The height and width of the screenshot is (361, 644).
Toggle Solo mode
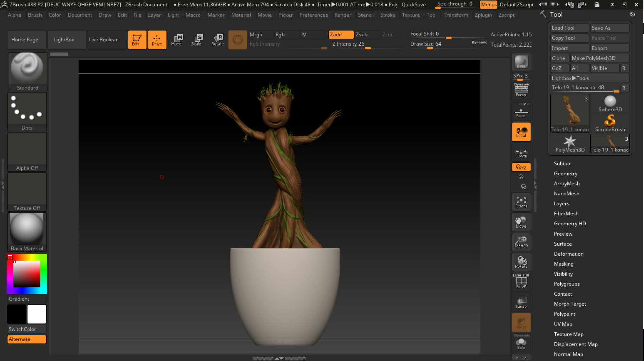tap(521, 342)
